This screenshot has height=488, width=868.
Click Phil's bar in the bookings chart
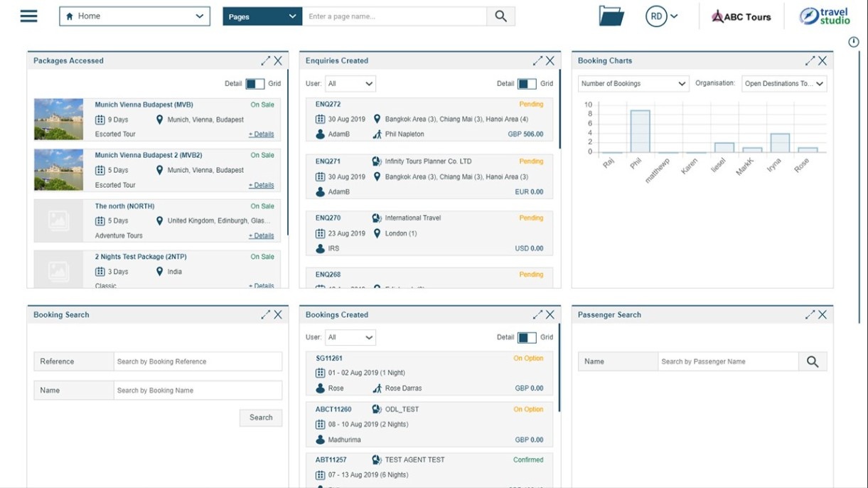pos(640,132)
